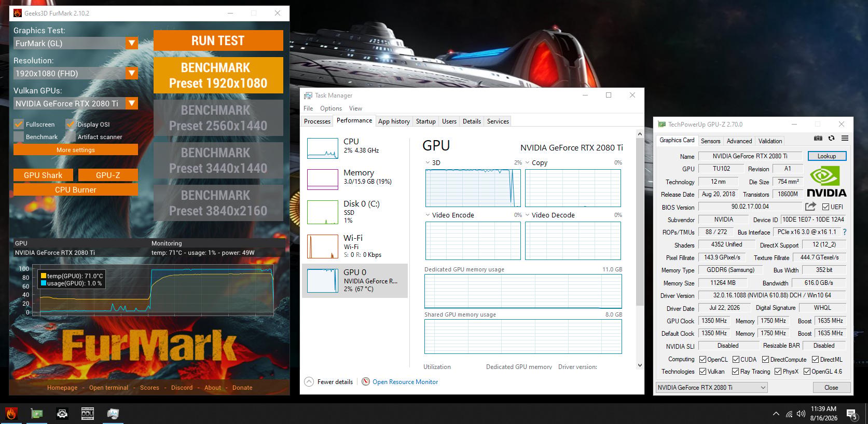The image size is (868, 424).
Task: Click the Open Resource Monitor icon
Action: point(366,381)
